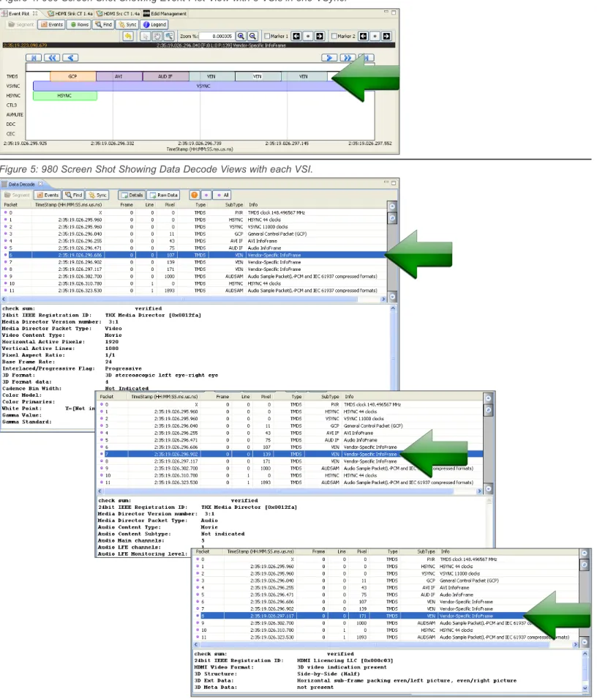This screenshot has width=597, height=700.
Task: Open the Event Plot tab
Action: click(19, 14)
